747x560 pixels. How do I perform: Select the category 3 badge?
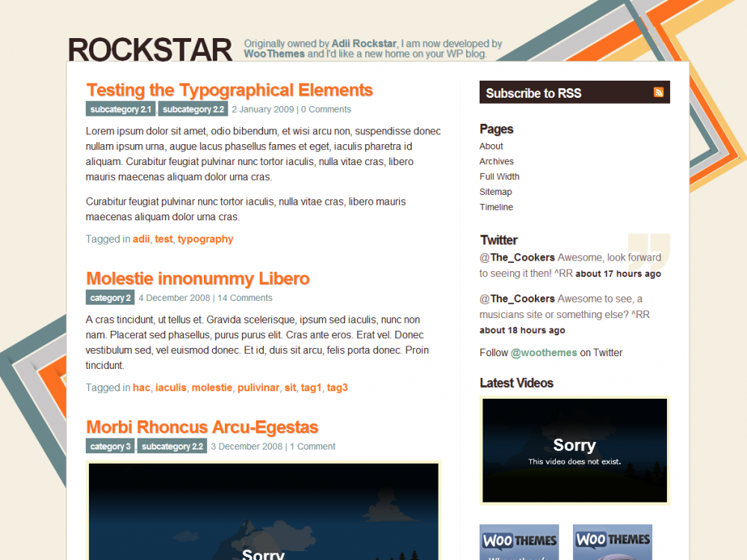point(110,447)
